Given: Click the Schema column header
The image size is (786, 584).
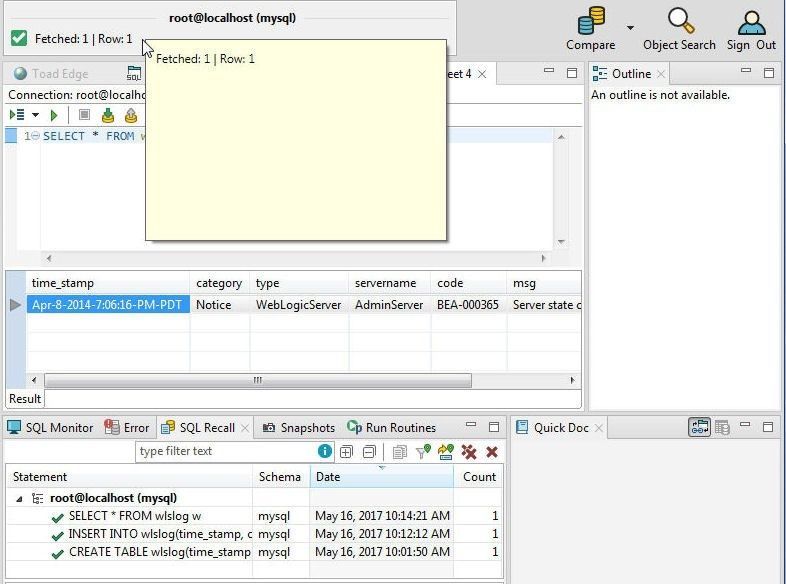Looking at the screenshot, I should 281,477.
